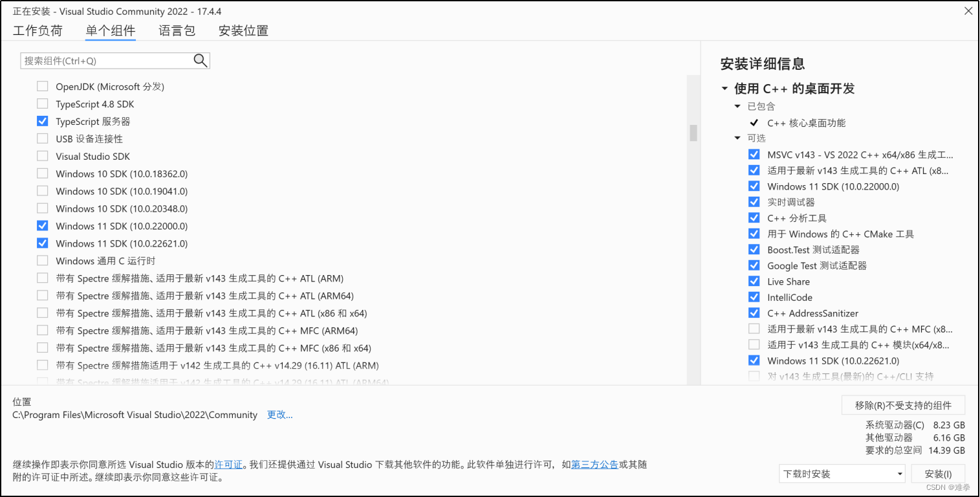Uncheck Boost.Test 测试适配器
This screenshot has height=497, width=980.
(754, 250)
